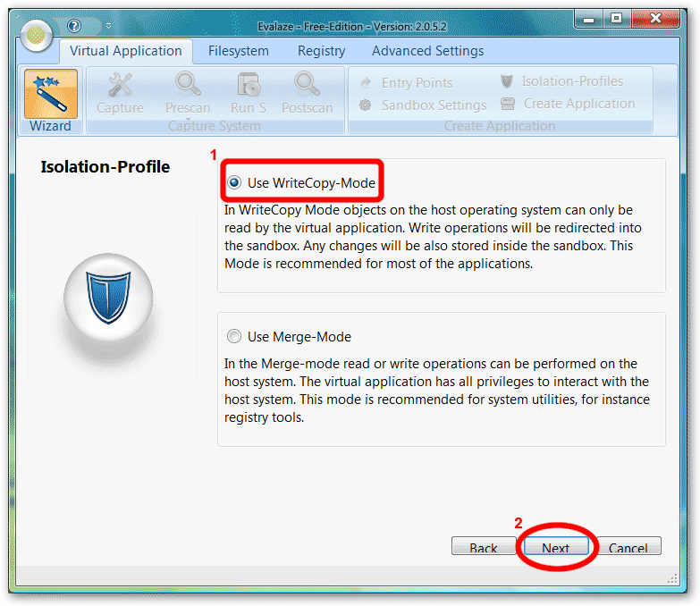Select the Use WriteCopy-Mode radio button
700x606 pixels.
click(234, 182)
